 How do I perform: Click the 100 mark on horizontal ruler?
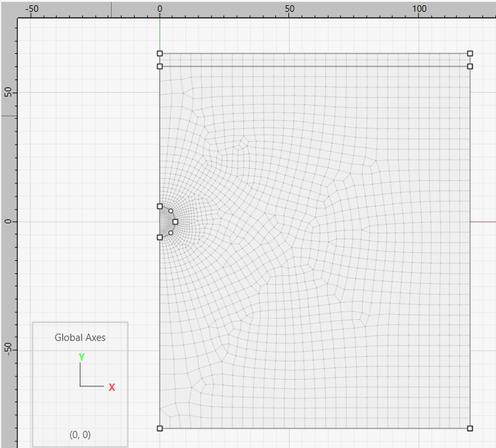419,9
